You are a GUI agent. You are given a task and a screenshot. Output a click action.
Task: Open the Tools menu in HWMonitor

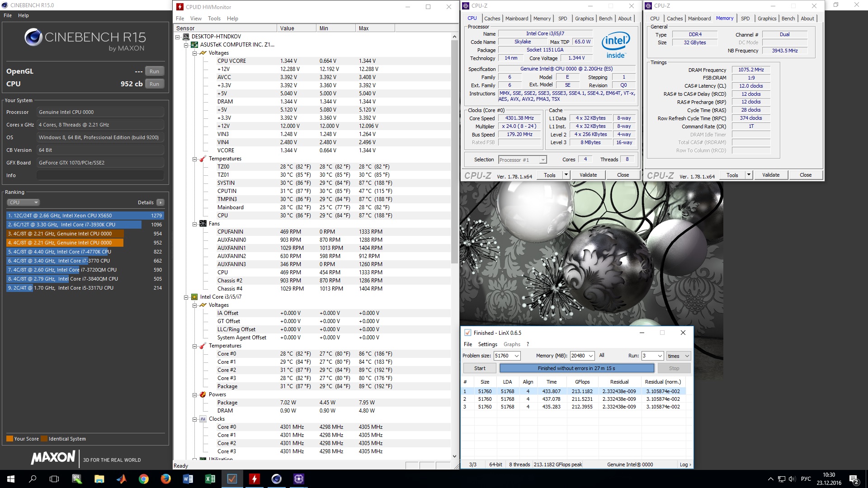point(214,19)
